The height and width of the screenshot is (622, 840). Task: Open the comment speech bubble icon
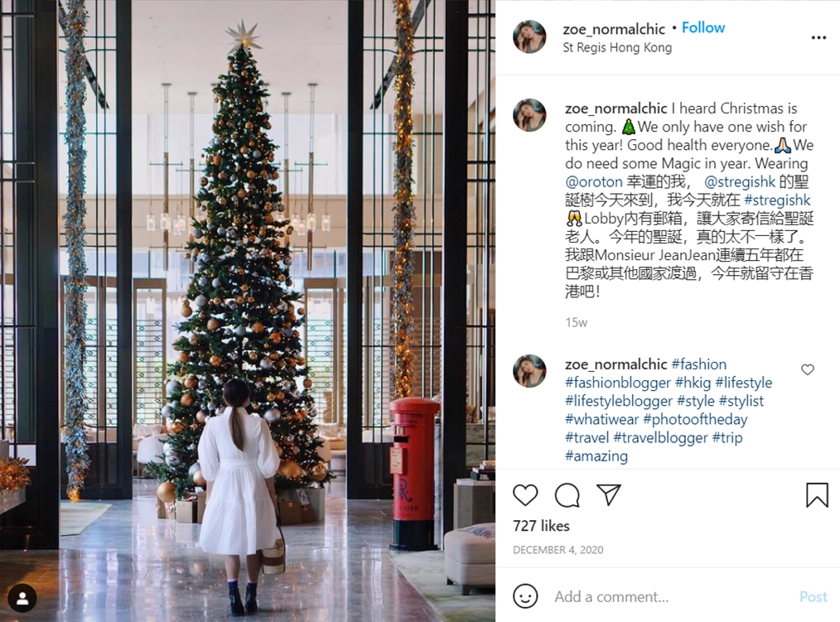[567, 495]
